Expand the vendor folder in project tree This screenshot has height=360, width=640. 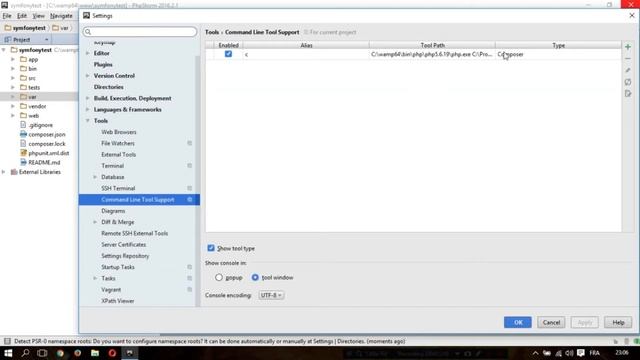[13, 106]
